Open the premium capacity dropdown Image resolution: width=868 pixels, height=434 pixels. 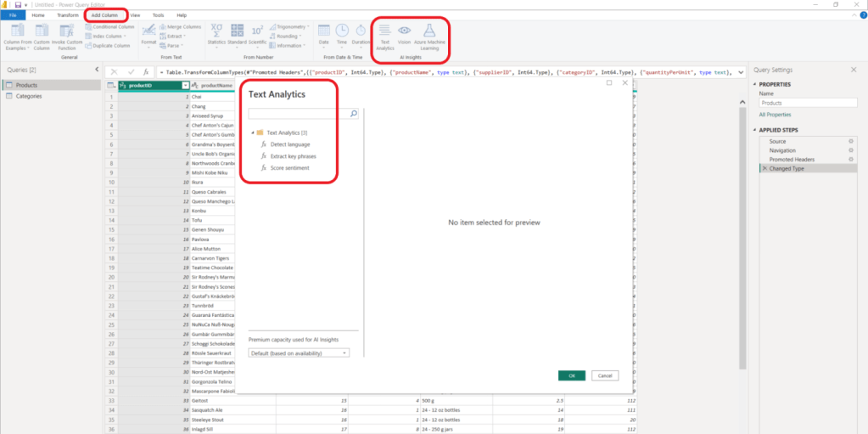tap(299, 352)
